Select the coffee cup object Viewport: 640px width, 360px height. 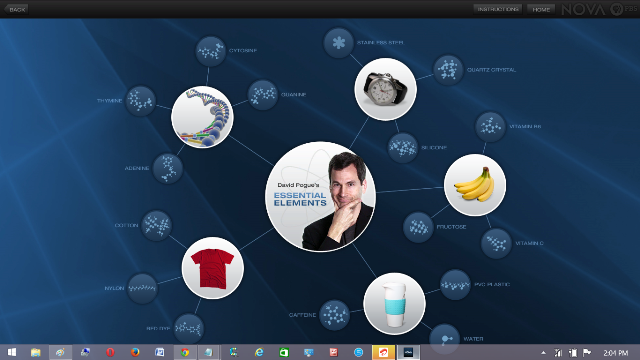click(x=394, y=304)
